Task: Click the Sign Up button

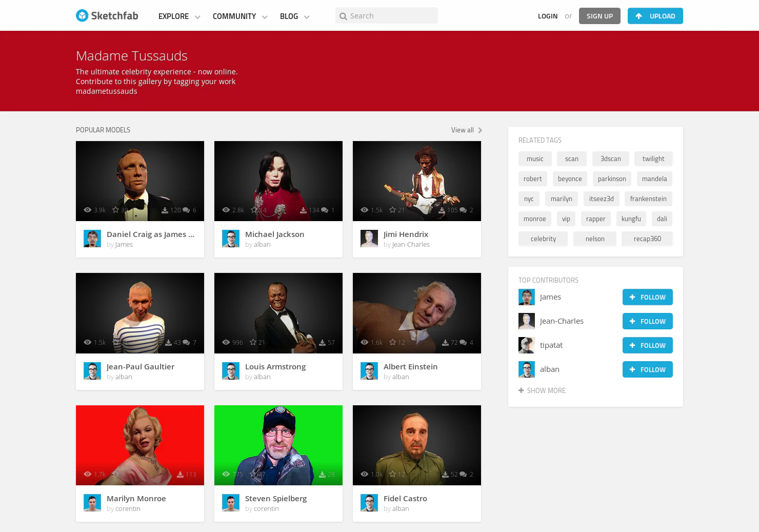Action: tap(600, 16)
